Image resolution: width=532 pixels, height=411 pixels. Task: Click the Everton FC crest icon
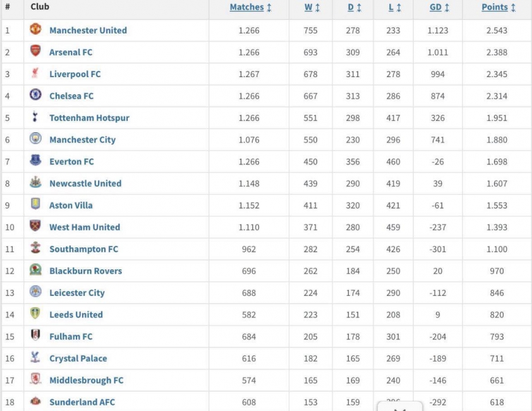point(35,160)
